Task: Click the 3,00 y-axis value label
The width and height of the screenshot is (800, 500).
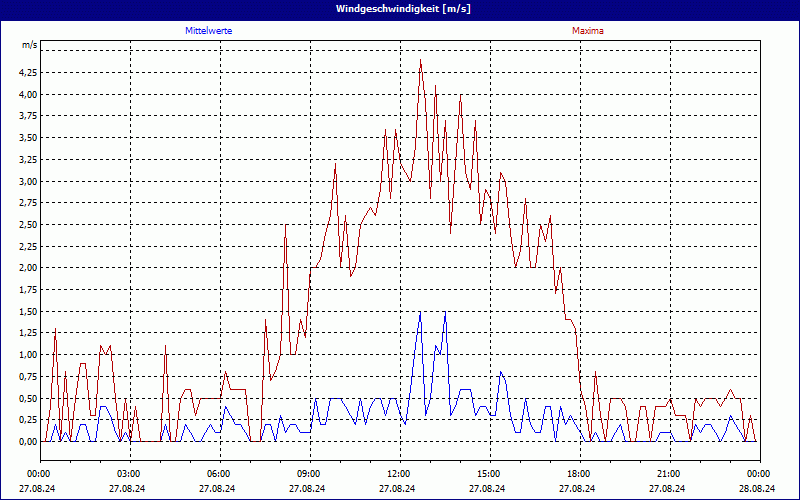Action: (27, 181)
